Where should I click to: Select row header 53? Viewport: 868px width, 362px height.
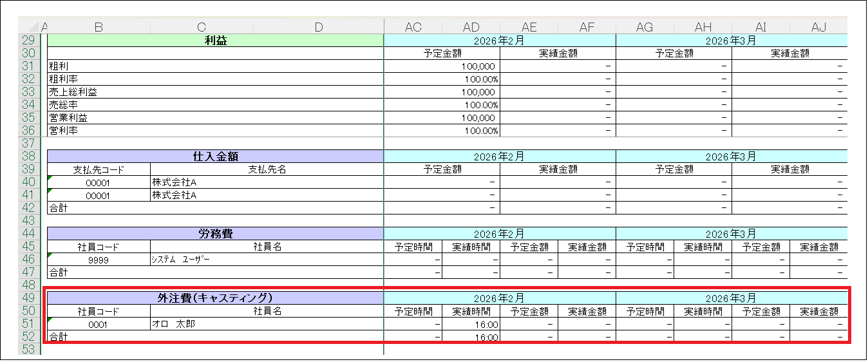[x=29, y=349]
